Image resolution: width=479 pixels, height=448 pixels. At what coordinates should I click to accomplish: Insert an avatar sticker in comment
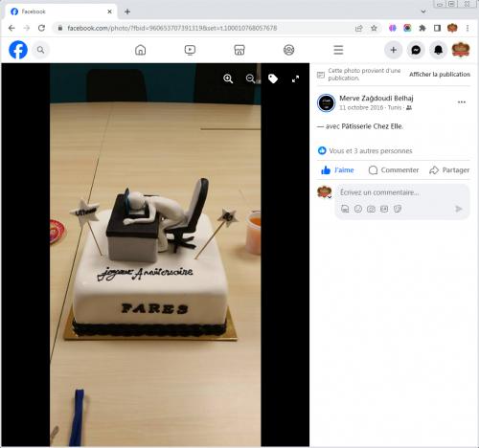(345, 209)
